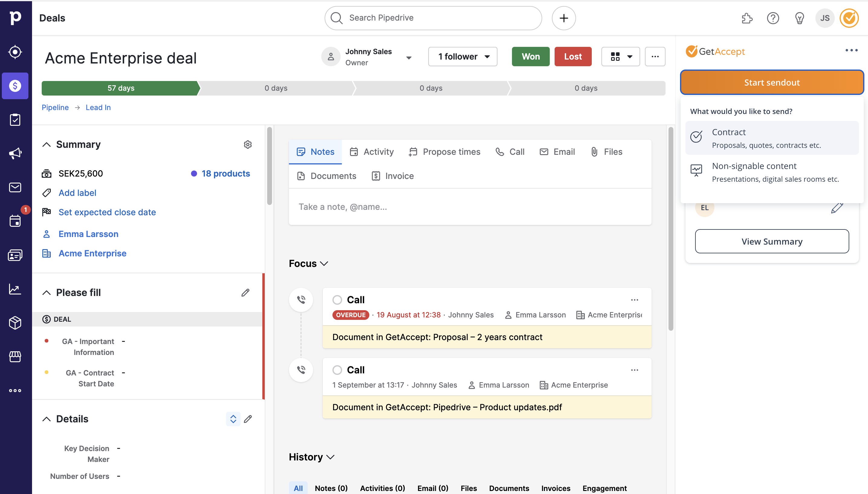Open Summary settings gear icon
Screen dimensions: 868x494
pyautogui.click(x=248, y=145)
